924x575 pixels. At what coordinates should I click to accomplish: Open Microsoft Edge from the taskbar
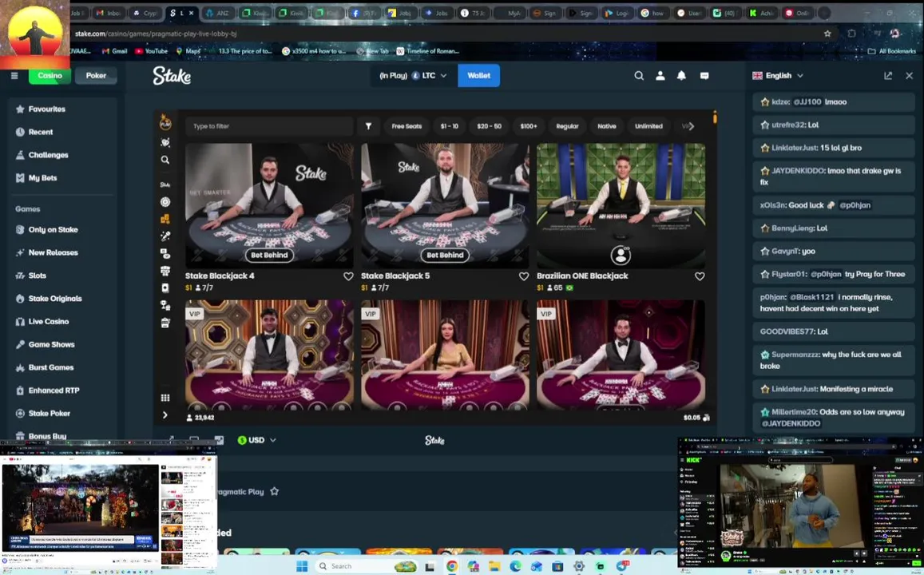515,566
